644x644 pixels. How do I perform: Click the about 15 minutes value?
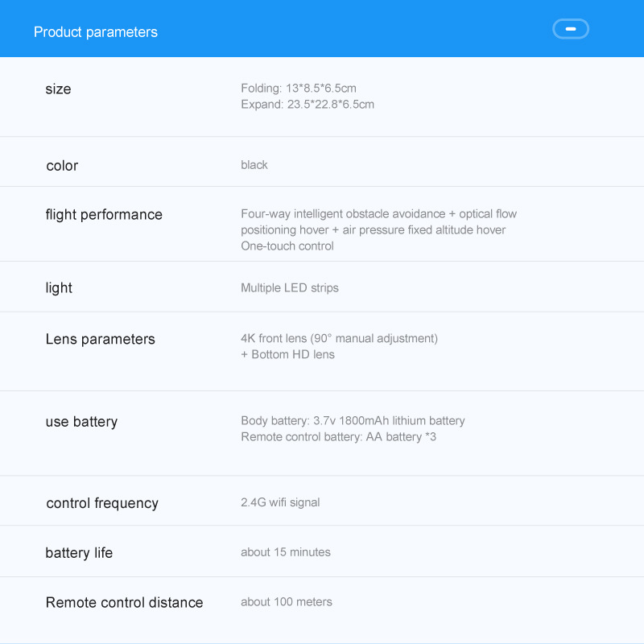click(286, 552)
